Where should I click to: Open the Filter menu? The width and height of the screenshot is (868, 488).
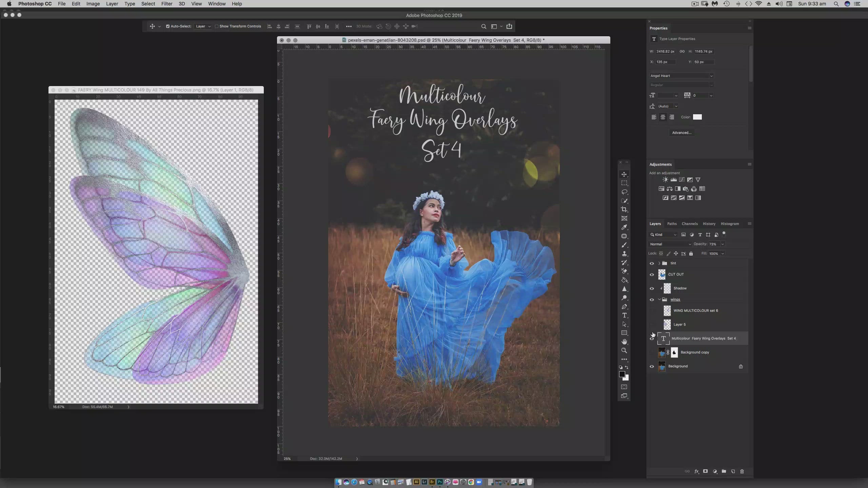click(166, 4)
